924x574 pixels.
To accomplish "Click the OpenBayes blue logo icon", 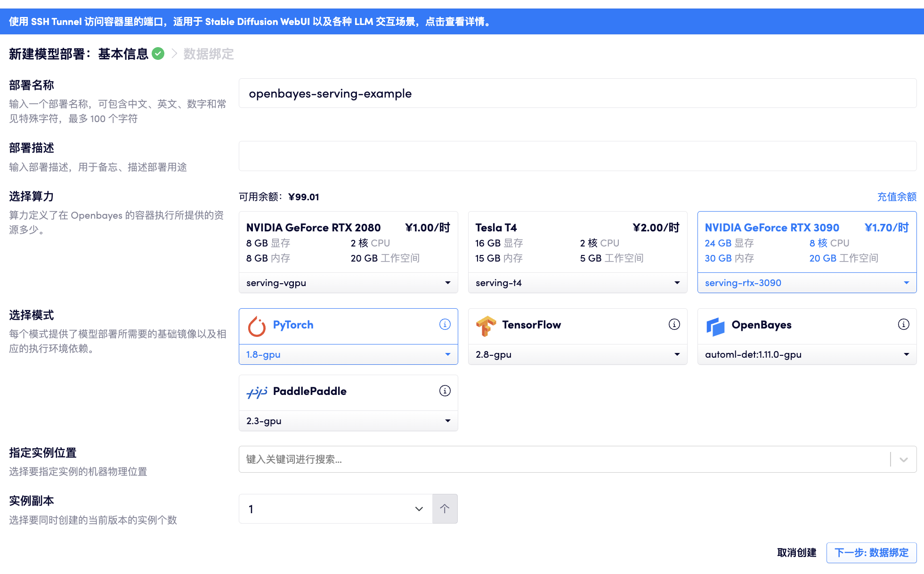I will point(715,326).
